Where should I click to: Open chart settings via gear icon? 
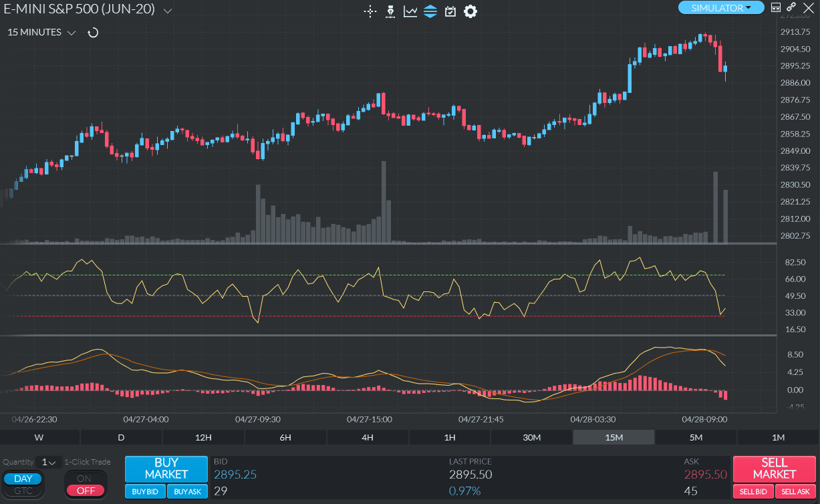pos(470,11)
